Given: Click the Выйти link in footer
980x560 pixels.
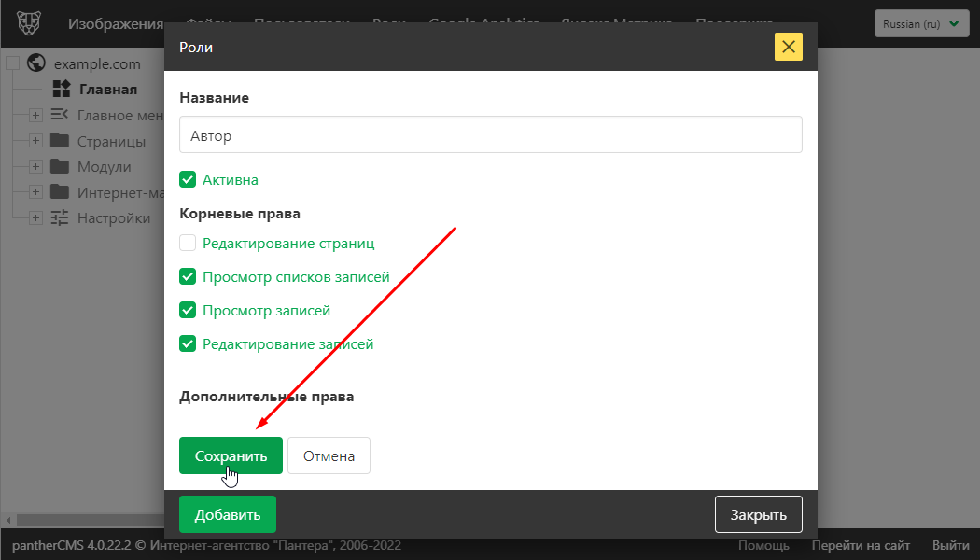Looking at the screenshot, I should coord(949,545).
